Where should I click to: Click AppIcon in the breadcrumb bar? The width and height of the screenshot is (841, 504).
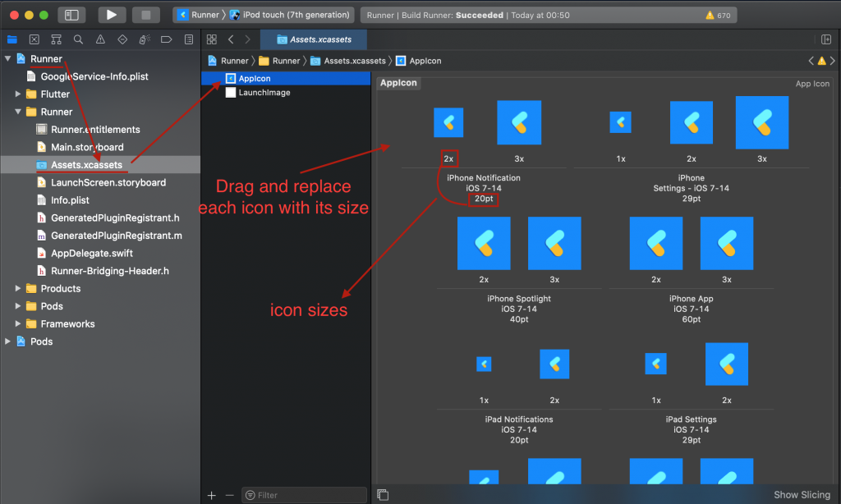coord(419,61)
